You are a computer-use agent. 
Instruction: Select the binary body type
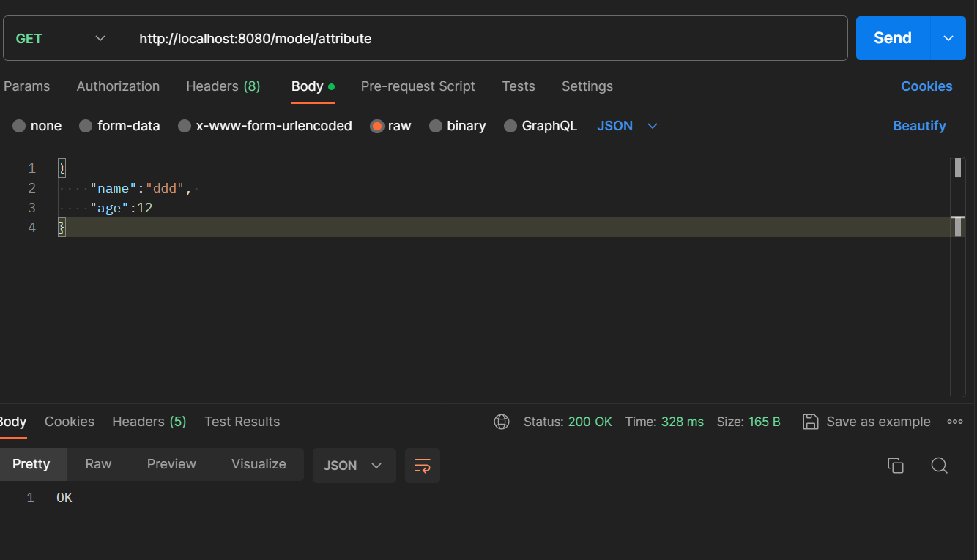pyautogui.click(x=458, y=126)
